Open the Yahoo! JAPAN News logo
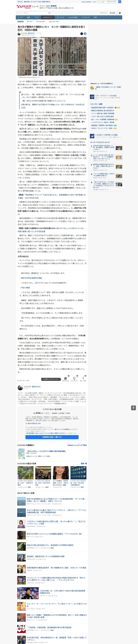The image size is (138, 644). [x=28, y=7]
